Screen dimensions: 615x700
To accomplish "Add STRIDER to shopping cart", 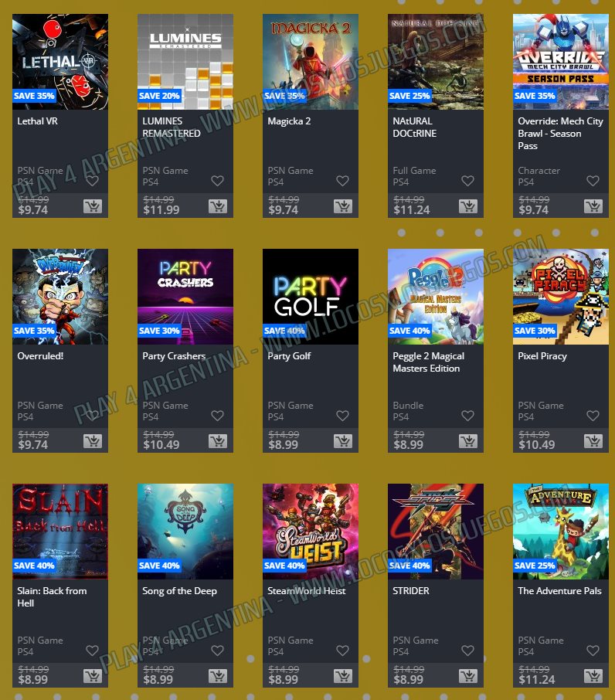I will (468, 676).
